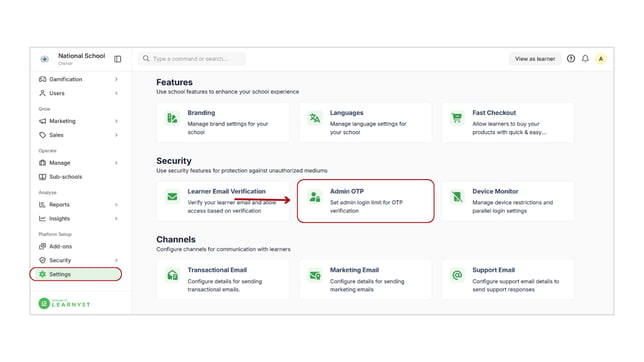Expand the Insights chevron
644x362 pixels.
click(x=116, y=219)
